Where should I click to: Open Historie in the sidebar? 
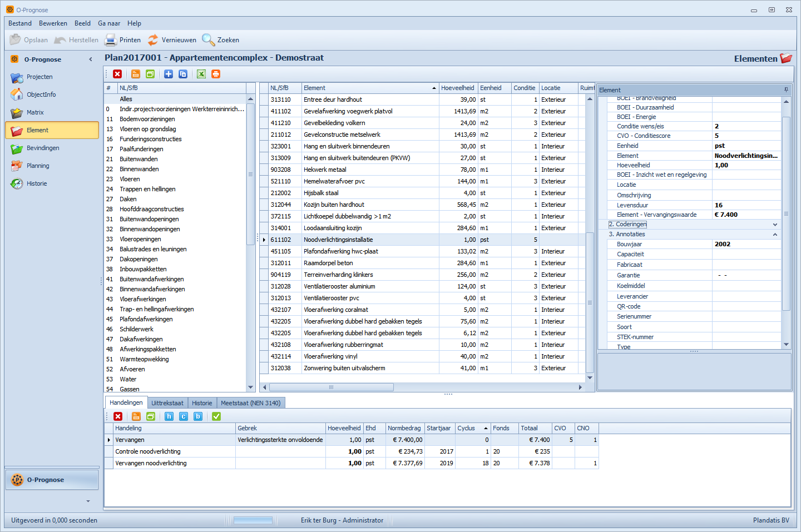click(x=52, y=183)
